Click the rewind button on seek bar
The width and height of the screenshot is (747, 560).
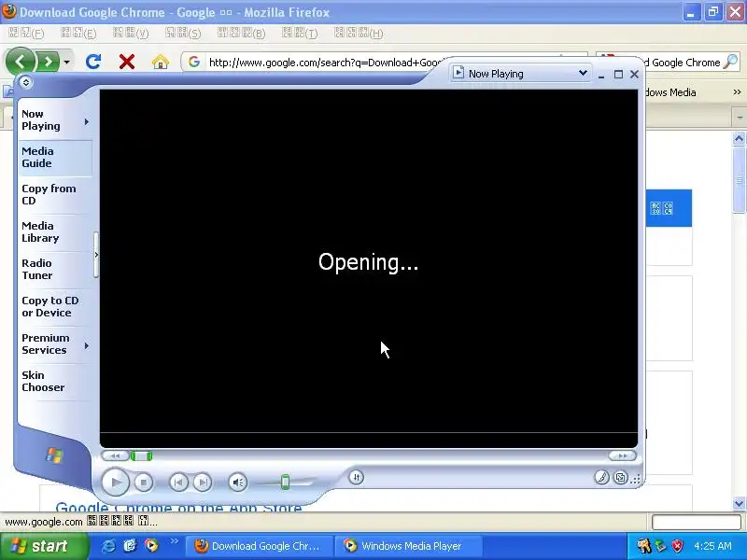coord(115,456)
